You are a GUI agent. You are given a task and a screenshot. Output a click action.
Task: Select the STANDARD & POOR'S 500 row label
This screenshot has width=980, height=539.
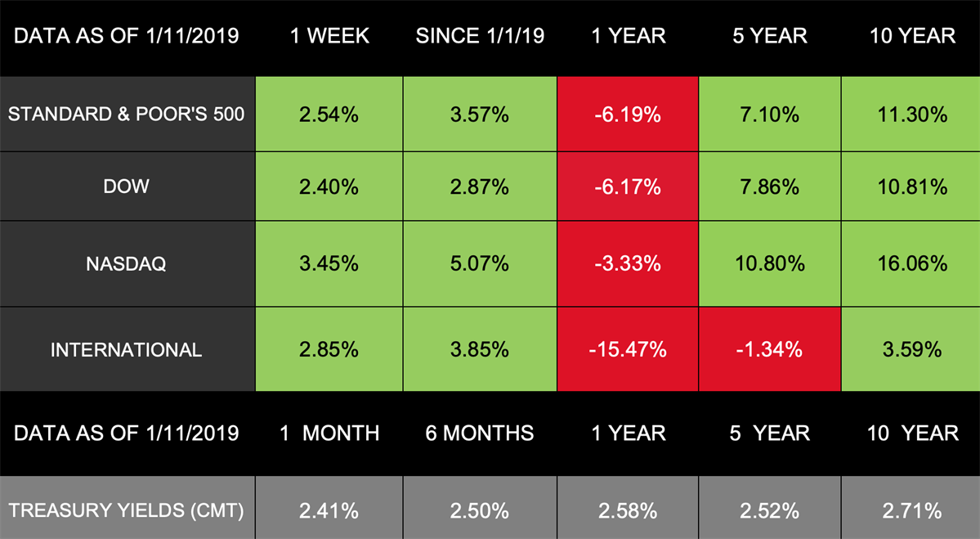(127, 115)
